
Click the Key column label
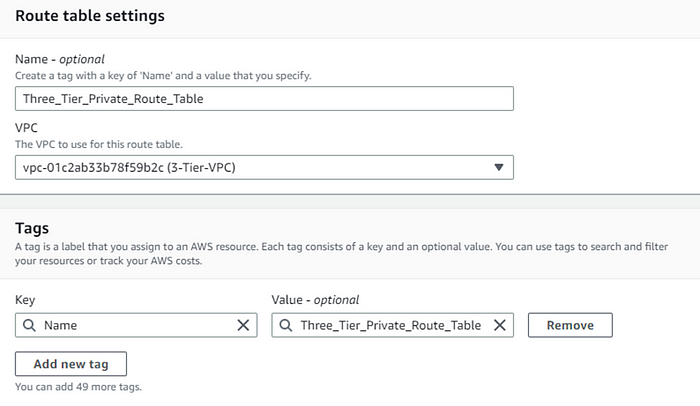point(27,300)
